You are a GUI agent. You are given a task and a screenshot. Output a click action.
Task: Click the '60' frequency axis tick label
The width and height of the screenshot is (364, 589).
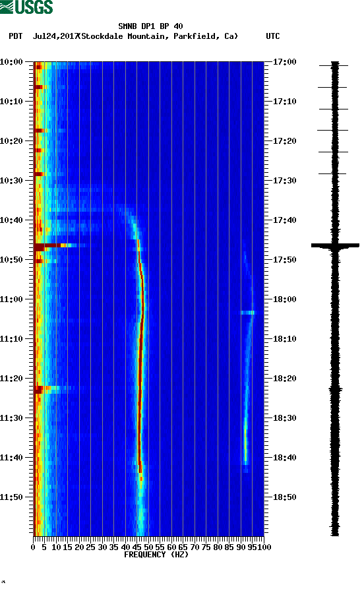[x=171, y=547]
